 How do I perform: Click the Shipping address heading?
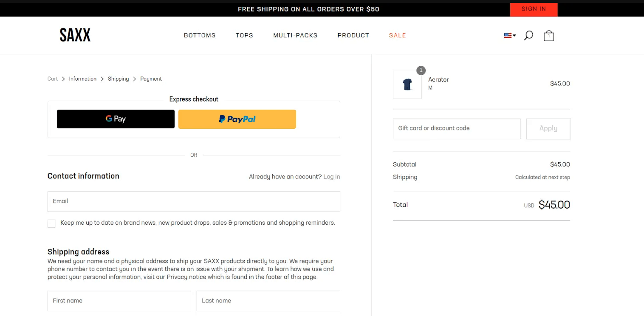click(x=78, y=251)
